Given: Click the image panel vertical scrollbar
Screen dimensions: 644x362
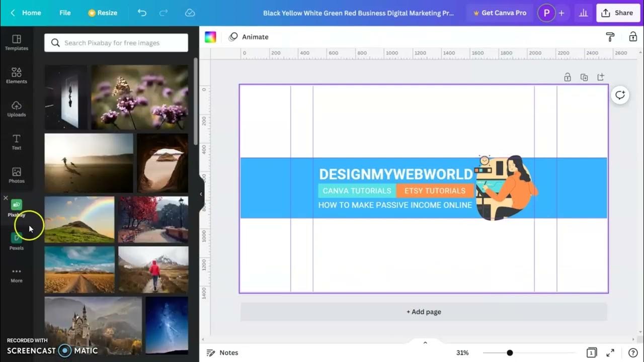Looking at the screenshot, I should [x=195, y=101].
